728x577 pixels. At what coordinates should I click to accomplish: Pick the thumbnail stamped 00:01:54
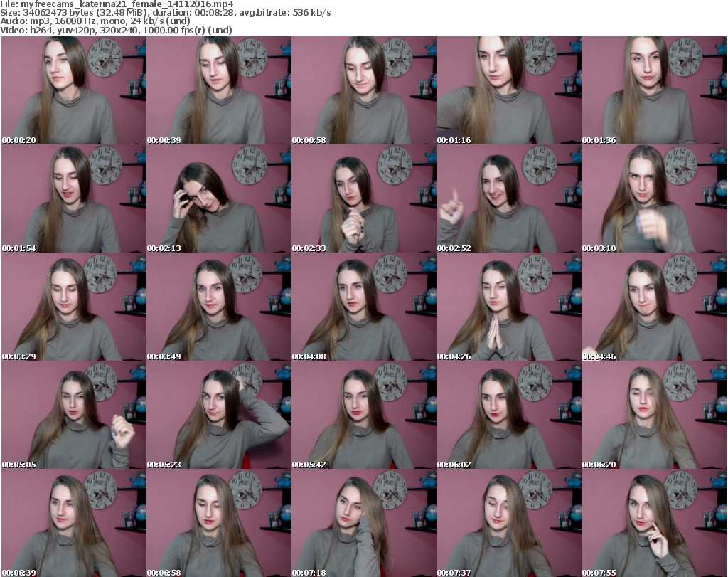[x=74, y=198]
